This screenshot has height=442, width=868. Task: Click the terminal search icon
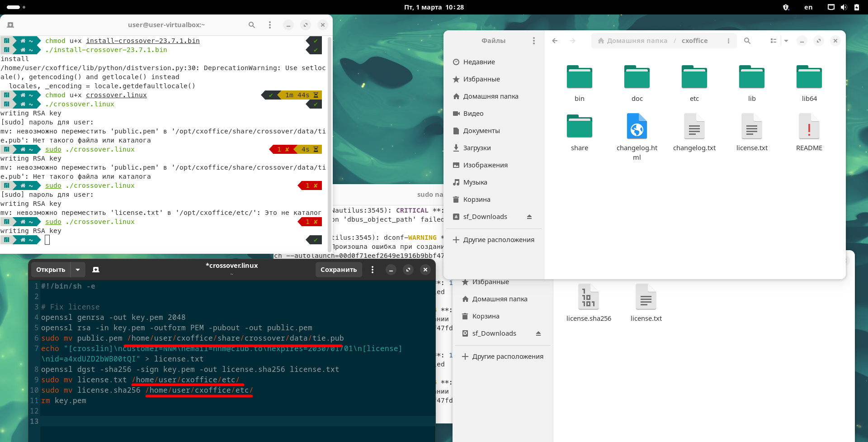point(252,25)
